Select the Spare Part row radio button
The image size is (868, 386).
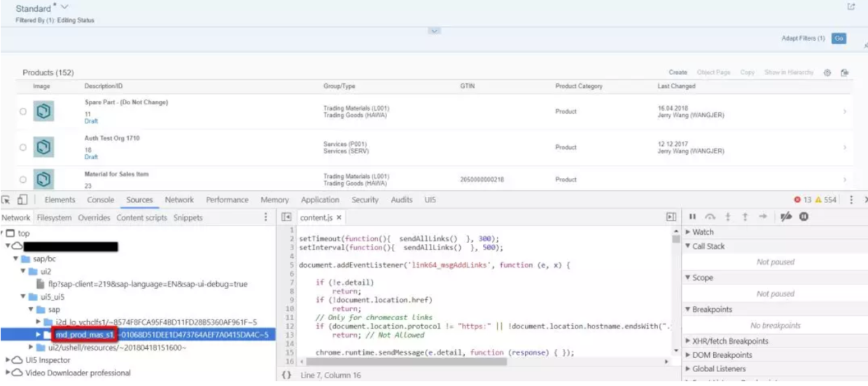[x=23, y=112]
